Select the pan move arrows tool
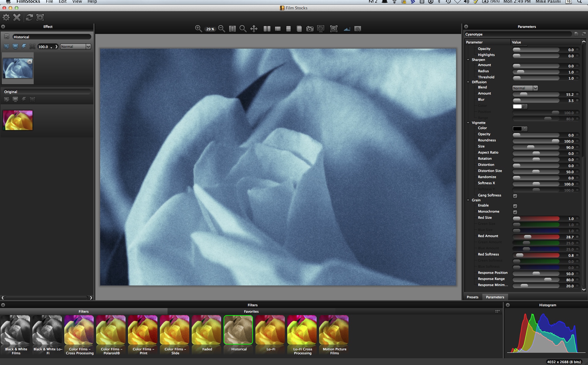 pos(254,29)
